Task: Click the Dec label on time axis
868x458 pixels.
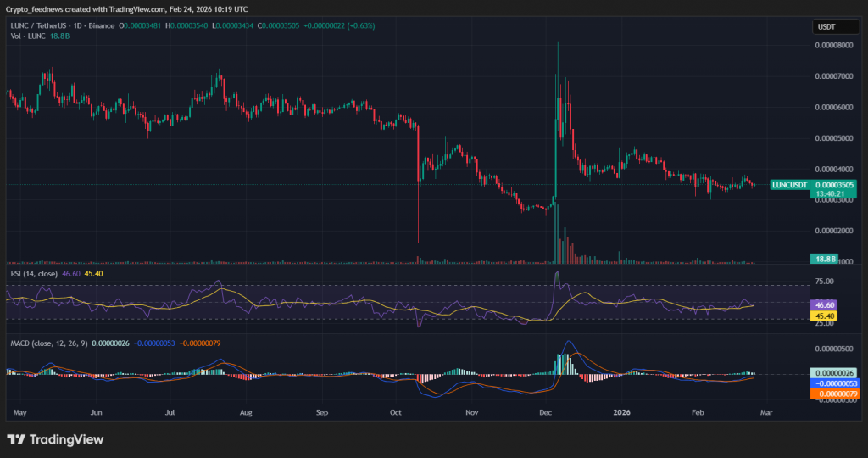Action: 546,411
